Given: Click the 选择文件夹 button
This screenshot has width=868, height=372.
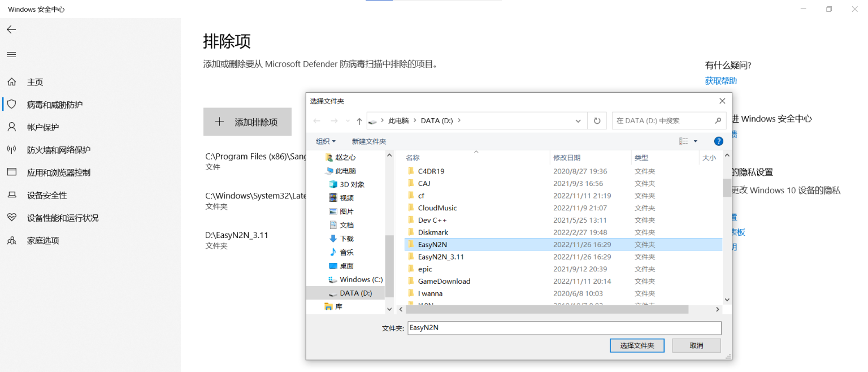Looking at the screenshot, I should [x=637, y=345].
